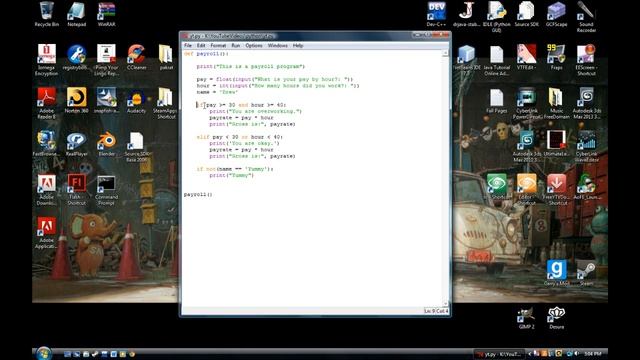Select the CyberLink PowerDirector icon
This screenshot has width=640, height=360.
click(x=527, y=103)
